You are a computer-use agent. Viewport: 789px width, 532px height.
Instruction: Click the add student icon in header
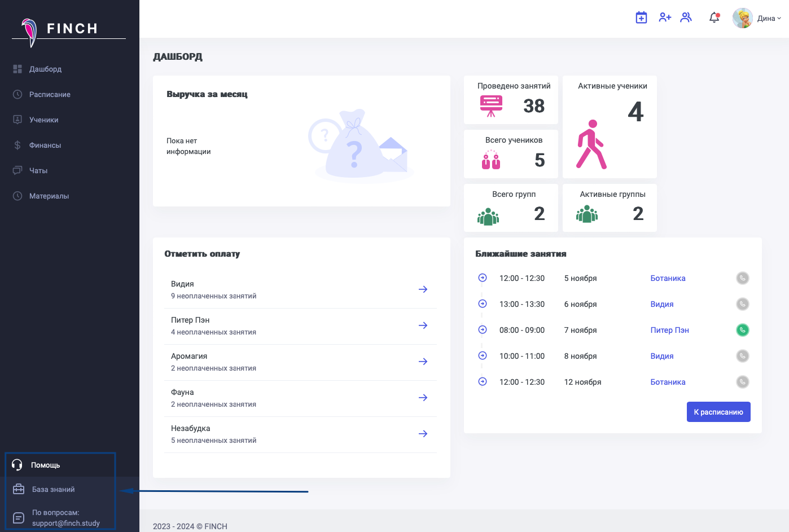[665, 17]
